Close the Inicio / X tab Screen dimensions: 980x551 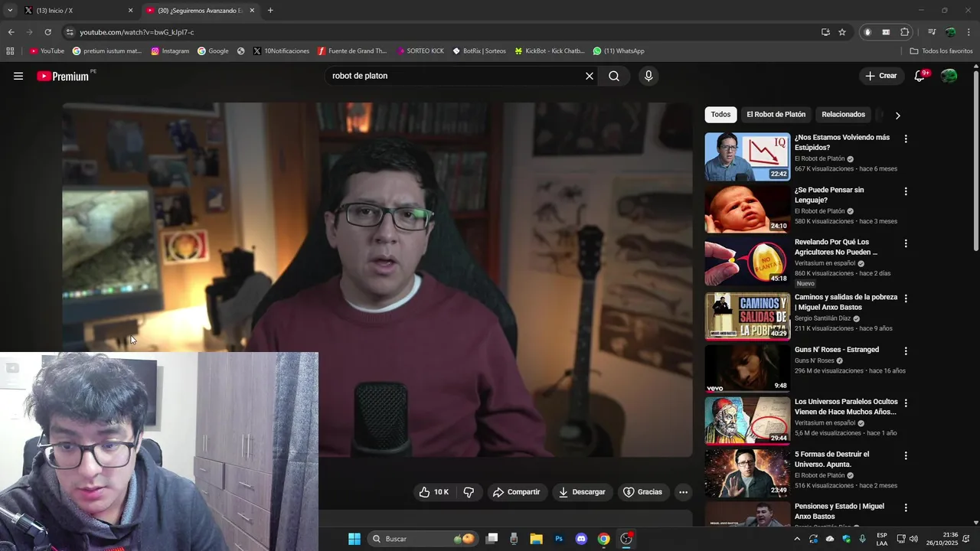(x=130, y=11)
